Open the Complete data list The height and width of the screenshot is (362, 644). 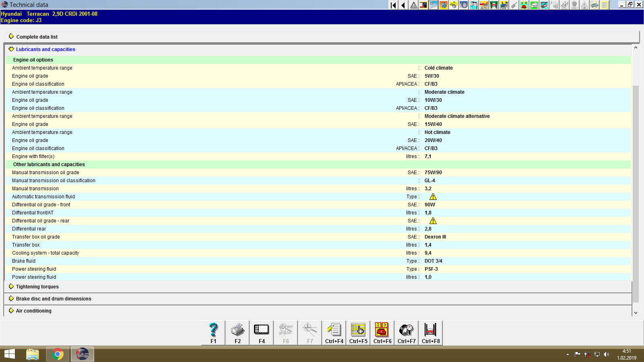(x=37, y=37)
